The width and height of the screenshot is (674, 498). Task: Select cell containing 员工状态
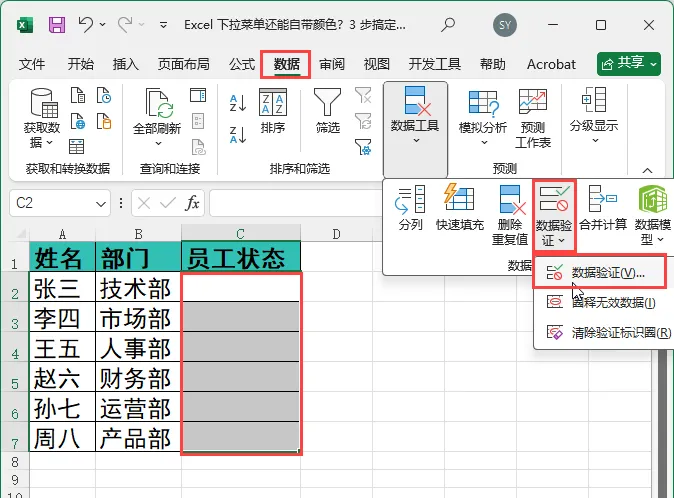pos(241,257)
